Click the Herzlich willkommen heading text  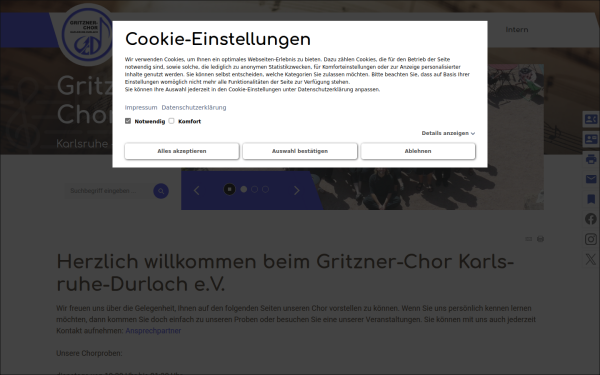click(285, 273)
